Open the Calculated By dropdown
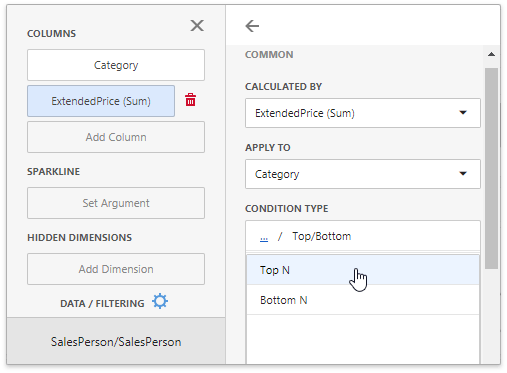Image resolution: width=507 pixels, height=373 pixels. click(x=363, y=113)
